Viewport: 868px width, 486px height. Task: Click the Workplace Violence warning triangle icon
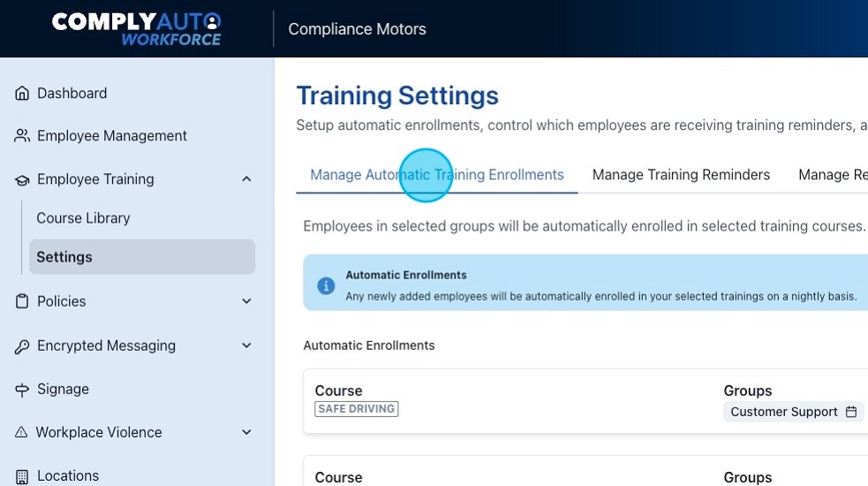tap(22, 433)
